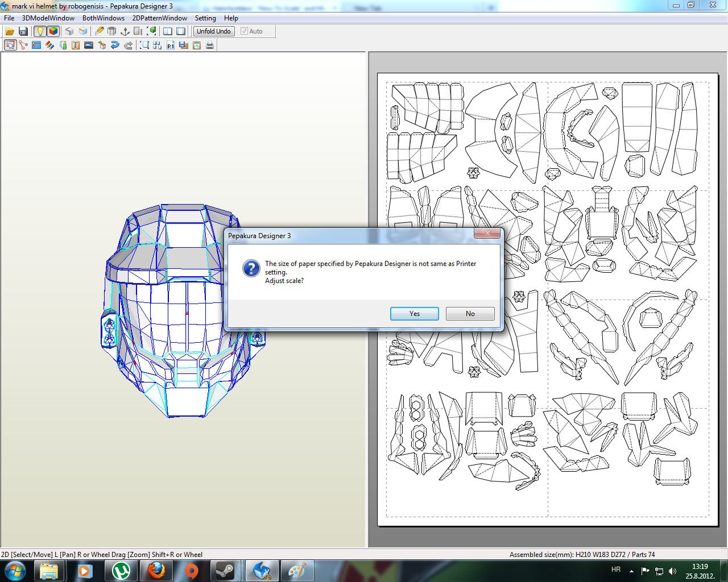
Task: Click the green figure-with-page toolbar icon
Action: pos(63,45)
